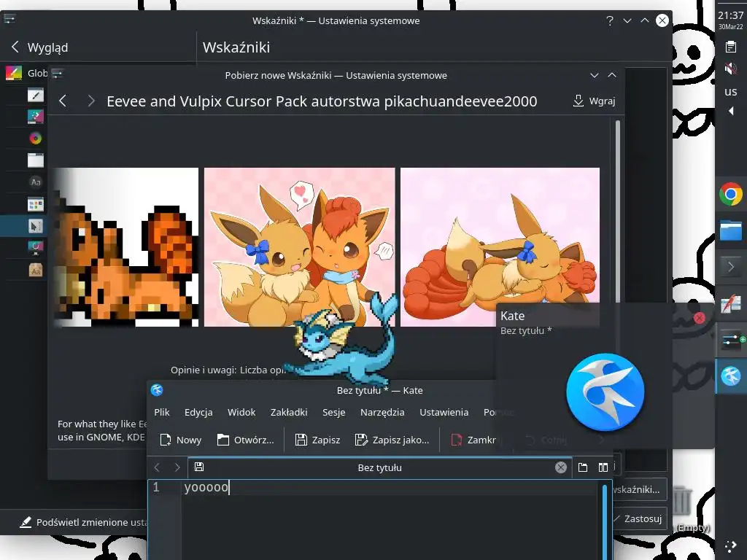747x560 pixels.
Task: Open Global Theme settings icon in sidebar
Action: click(x=14, y=73)
